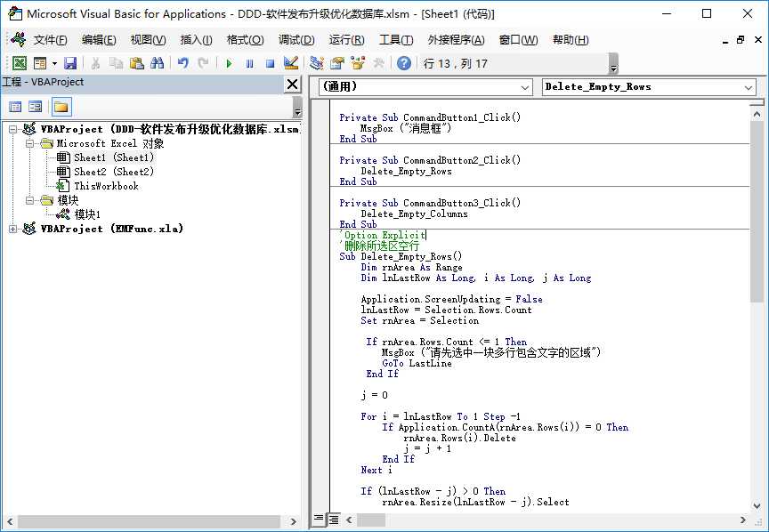Click the Insert UserForm toolbar icon

click(40, 63)
